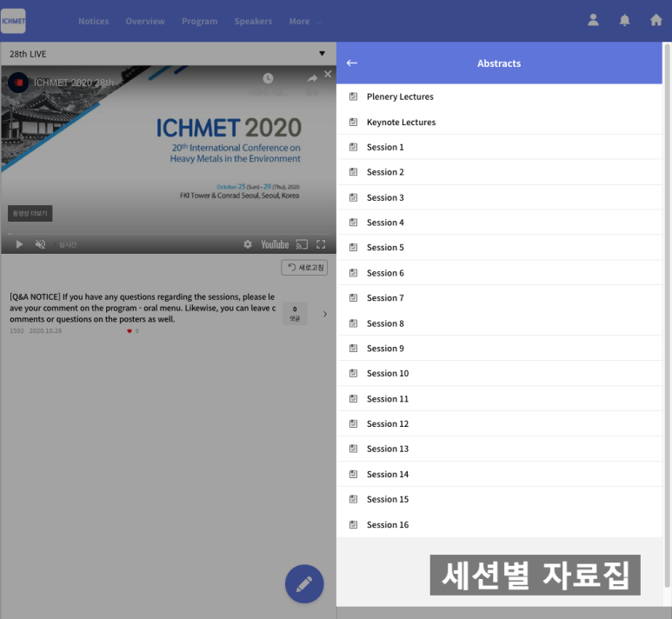Cast the video to a device
672x619 pixels.
[302, 244]
